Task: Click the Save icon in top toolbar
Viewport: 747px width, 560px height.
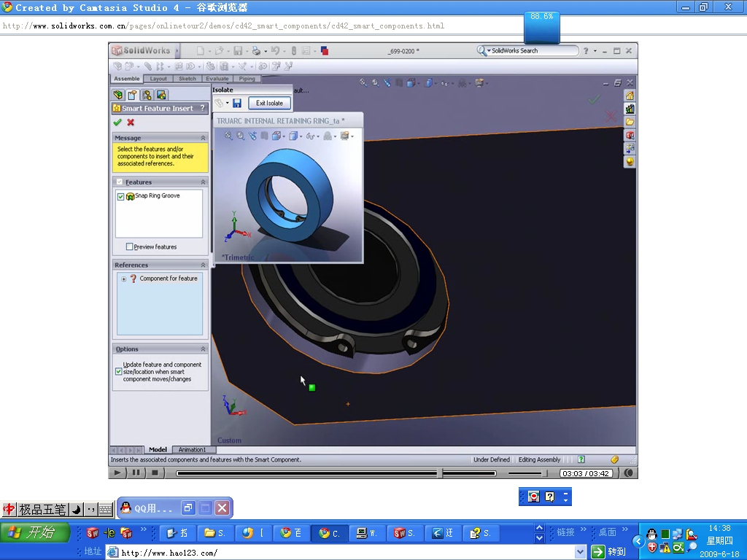Action: (x=238, y=50)
